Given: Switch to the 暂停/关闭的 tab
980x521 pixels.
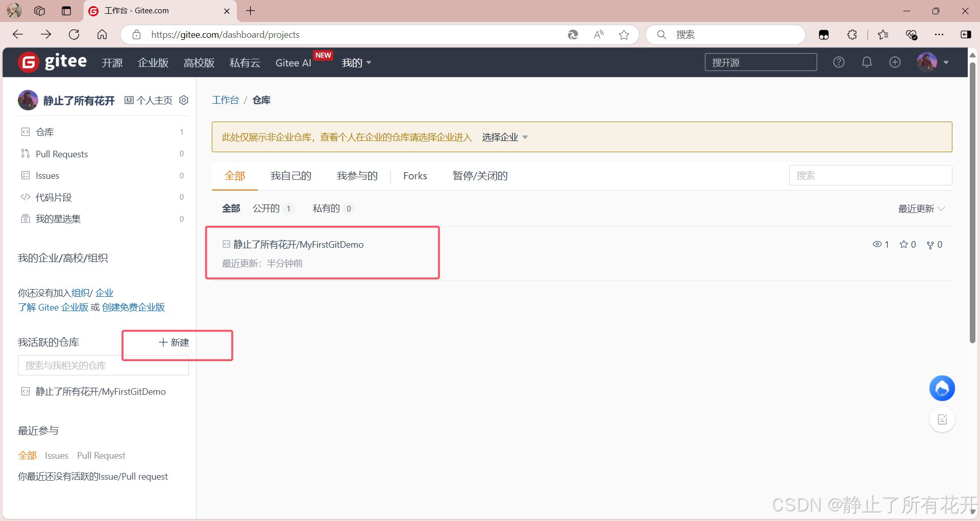Looking at the screenshot, I should pos(480,176).
